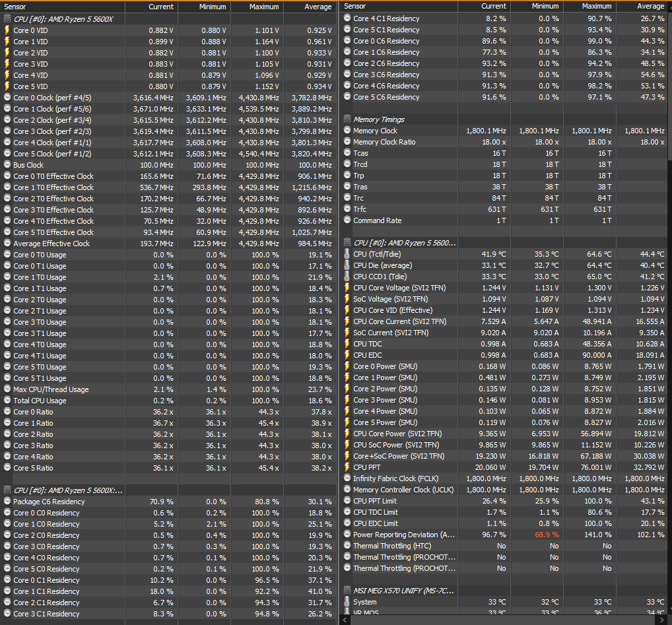672x625 pixels.
Task: Click the left panel Current column header
Action: pos(151,7)
